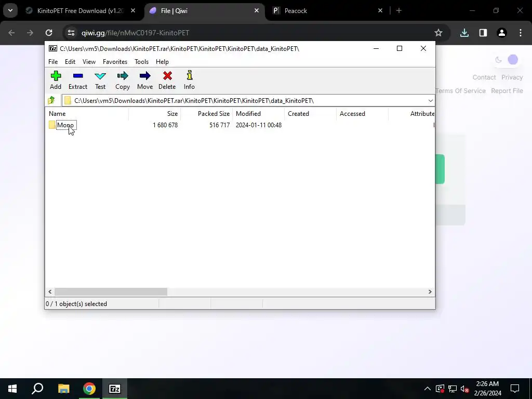
Task: Click horizontal scrollbar left arrow
Action: (50, 291)
